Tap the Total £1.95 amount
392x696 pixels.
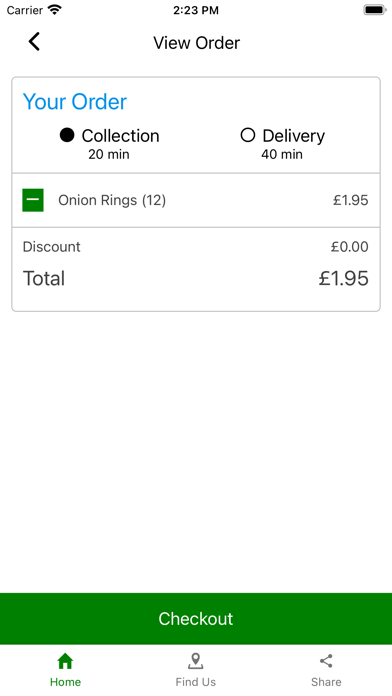coord(344,278)
